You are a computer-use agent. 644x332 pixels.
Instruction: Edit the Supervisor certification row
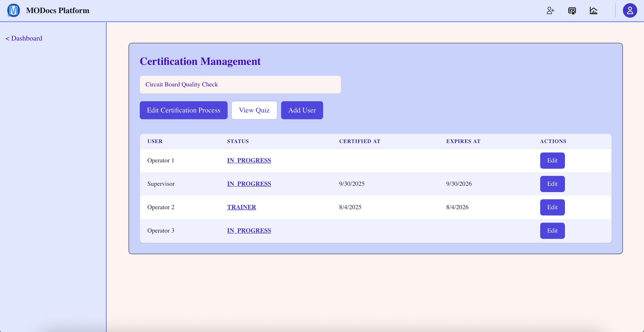pos(552,184)
